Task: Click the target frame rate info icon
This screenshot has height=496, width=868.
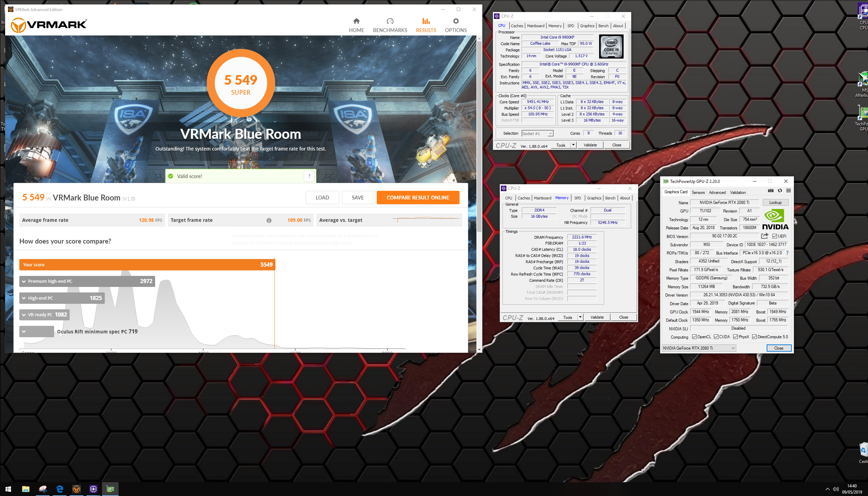Action: pyautogui.click(x=269, y=220)
